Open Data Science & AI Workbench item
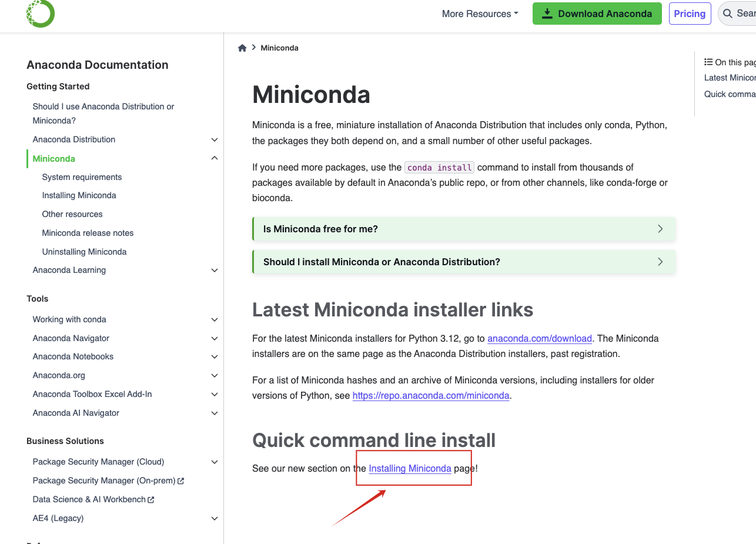Image resolution: width=756 pixels, height=544 pixels. coord(89,499)
